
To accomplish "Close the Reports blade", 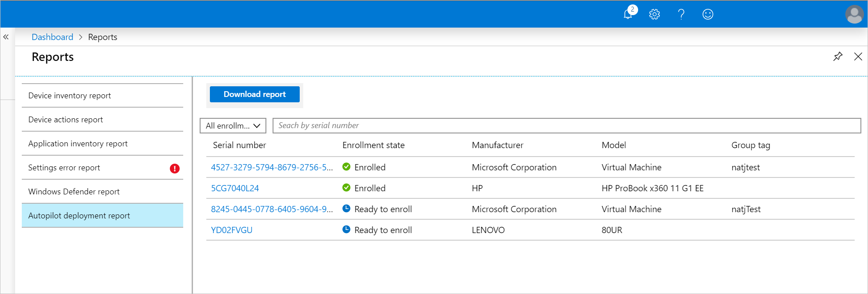I will 858,56.
